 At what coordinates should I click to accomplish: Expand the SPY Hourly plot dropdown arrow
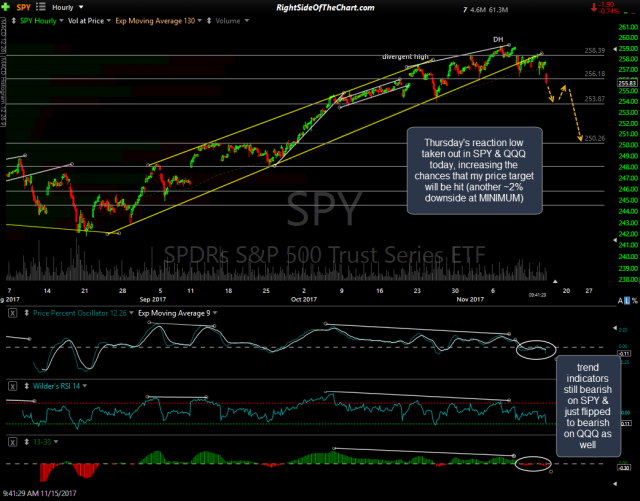61,21
